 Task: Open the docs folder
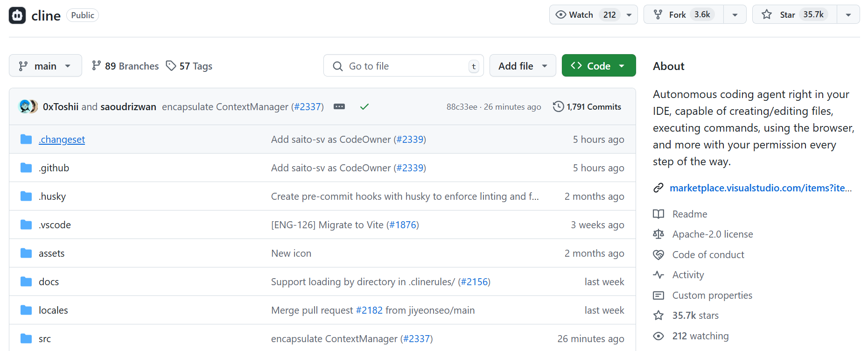49,282
